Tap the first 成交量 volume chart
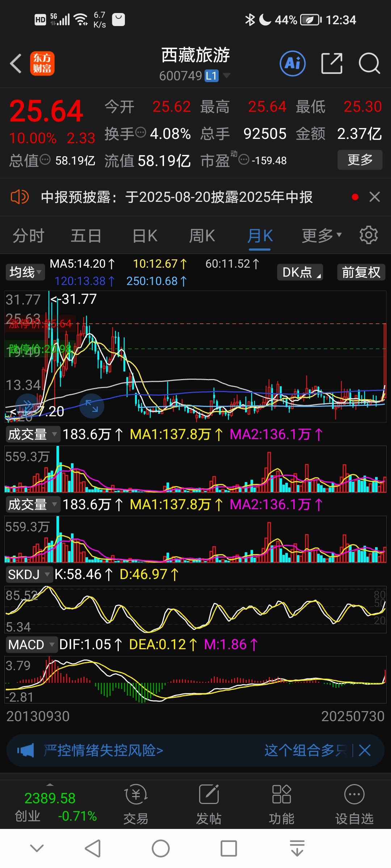Image resolution: width=391 pixels, height=868 pixels. [195, 469]
